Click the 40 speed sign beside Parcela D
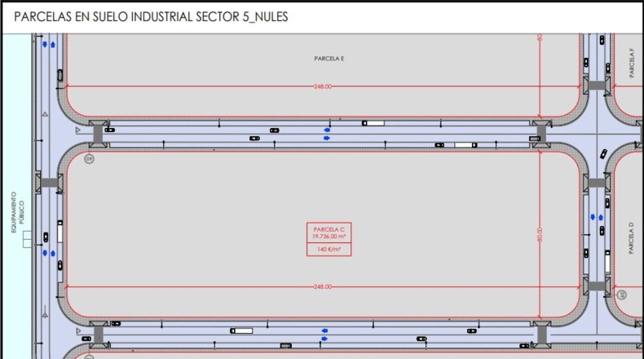 [622, 295]
